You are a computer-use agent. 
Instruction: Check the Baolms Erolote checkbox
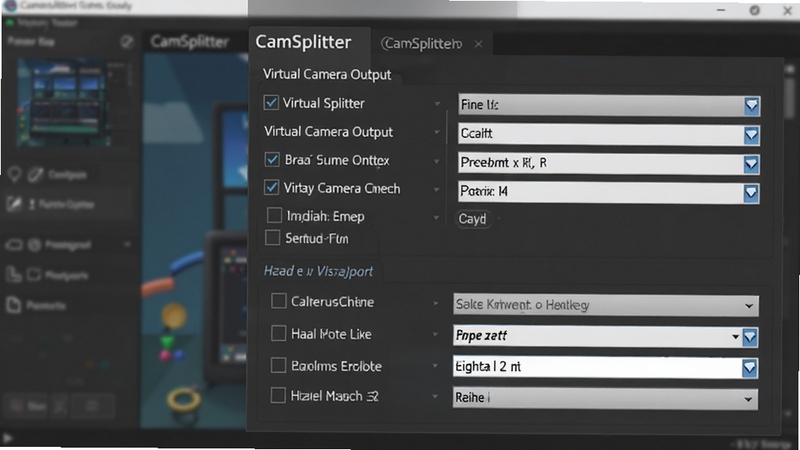click(x=278, y=365)
